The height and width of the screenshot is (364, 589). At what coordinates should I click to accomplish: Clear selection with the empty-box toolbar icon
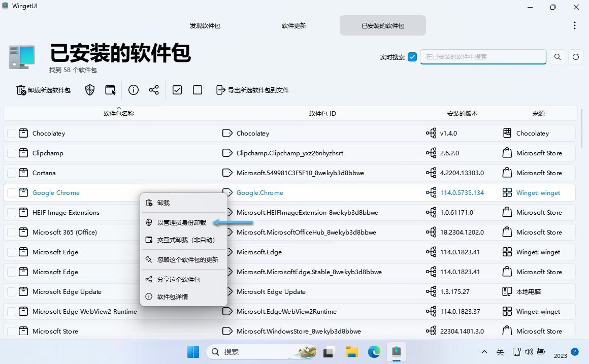198,90
